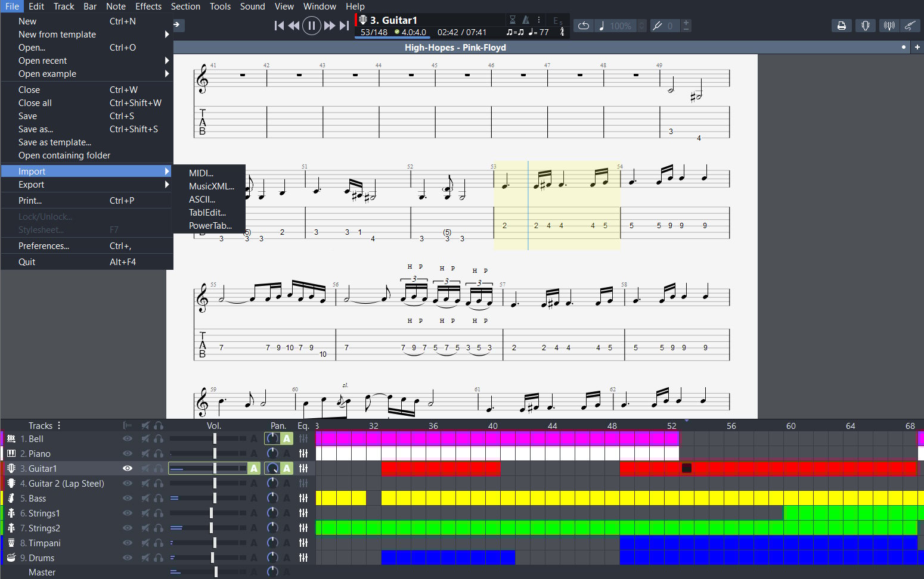Click the tuning fork transpose icon
Viewport: 924px width, 579px height.
[657, 26]
